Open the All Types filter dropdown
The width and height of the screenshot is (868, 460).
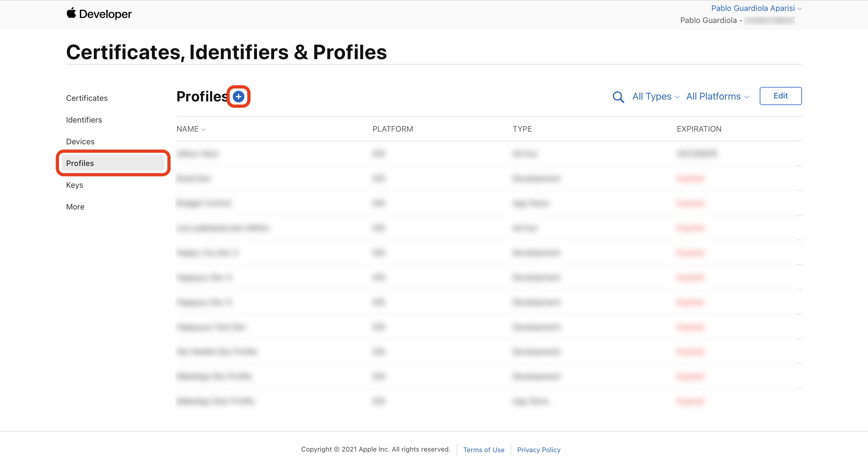point(655,97)
